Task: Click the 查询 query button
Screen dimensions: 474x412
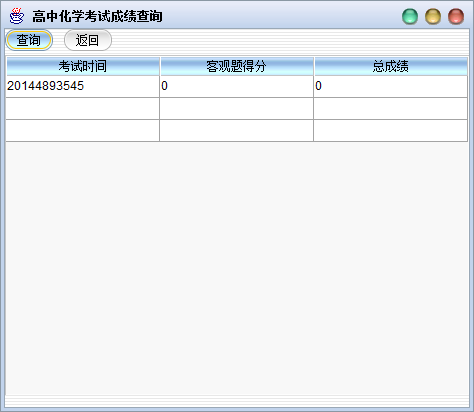Action: [29, 40]
